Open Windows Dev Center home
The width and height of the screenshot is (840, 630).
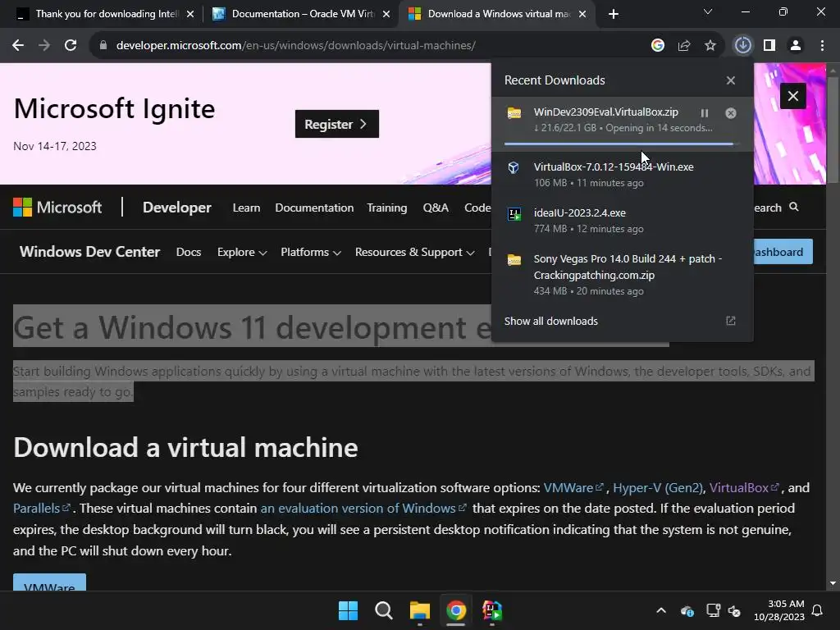click(x=89, y=252)
